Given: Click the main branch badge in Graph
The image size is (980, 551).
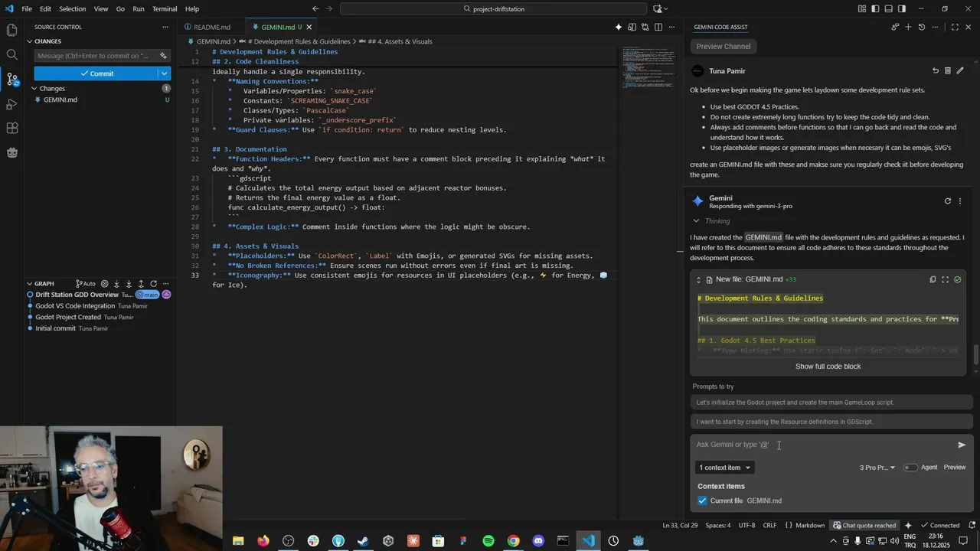Looking at the screenshot, I should click(x=147, y=295).
